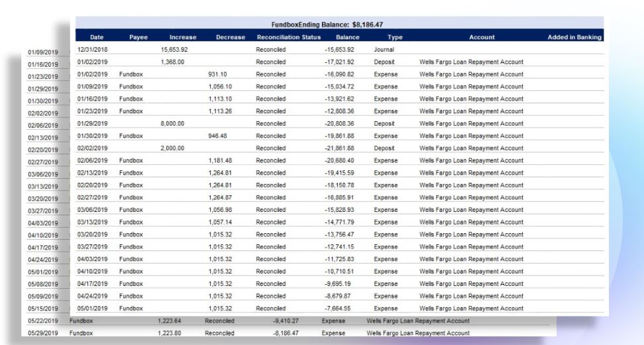Select the -10,710.51 balance value

[x=339, y=271]
